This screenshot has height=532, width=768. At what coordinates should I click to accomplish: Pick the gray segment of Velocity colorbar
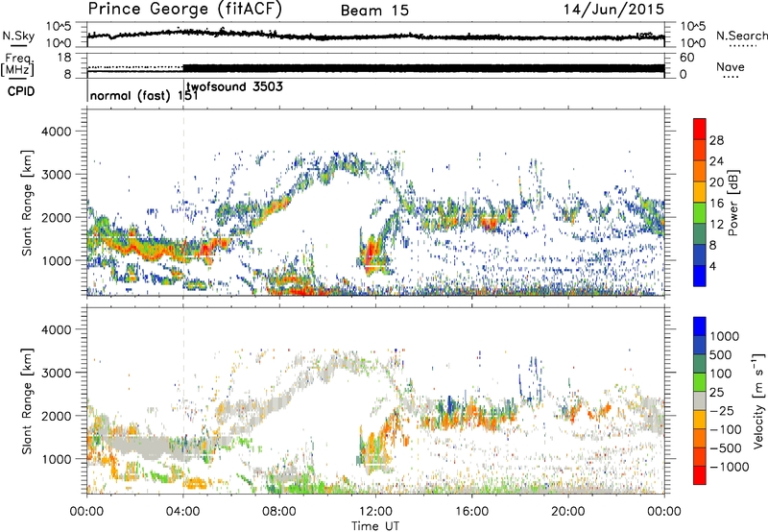(700, 400)
